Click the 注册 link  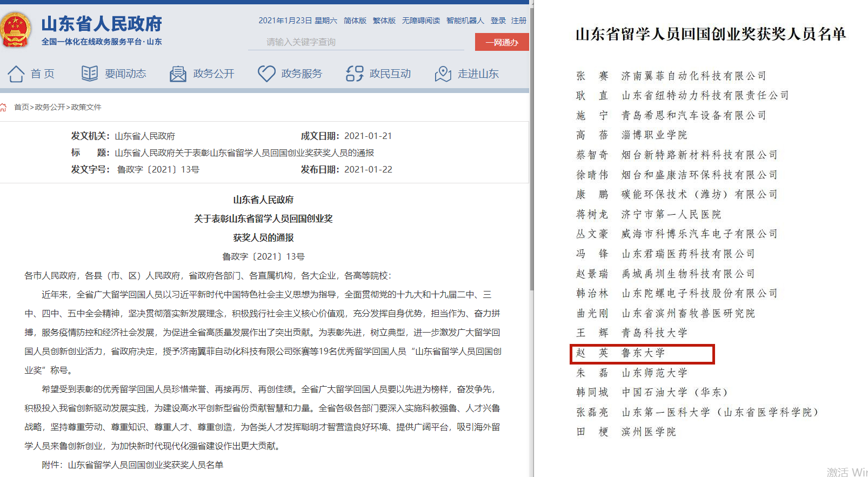(519, 21)
